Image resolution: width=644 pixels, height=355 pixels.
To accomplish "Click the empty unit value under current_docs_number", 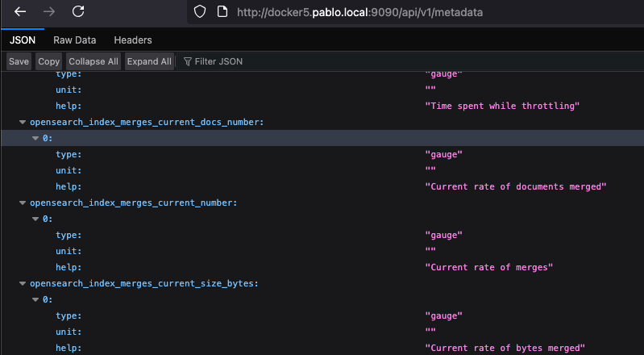I will coord(430,169).
